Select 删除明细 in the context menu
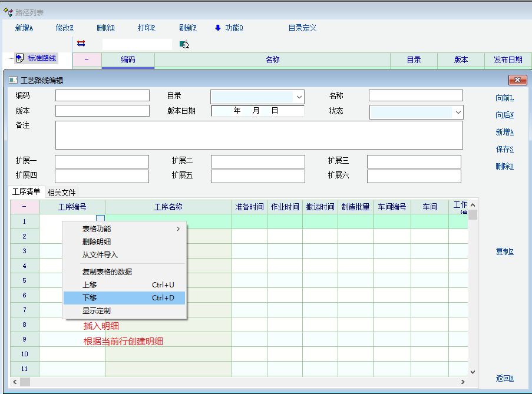This screenshot has height=394, width=532. click(97, 241)
